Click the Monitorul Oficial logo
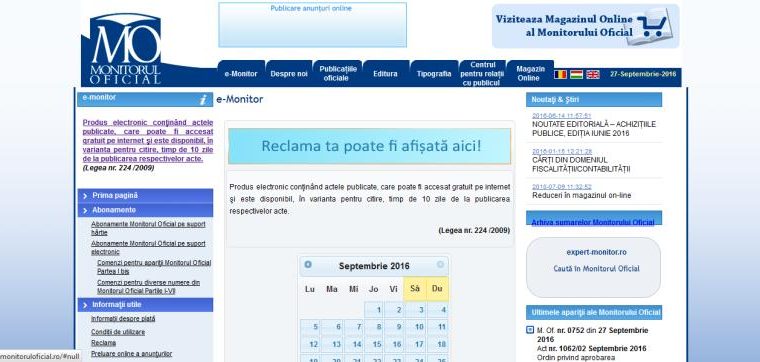 click(x=126, y=49)
